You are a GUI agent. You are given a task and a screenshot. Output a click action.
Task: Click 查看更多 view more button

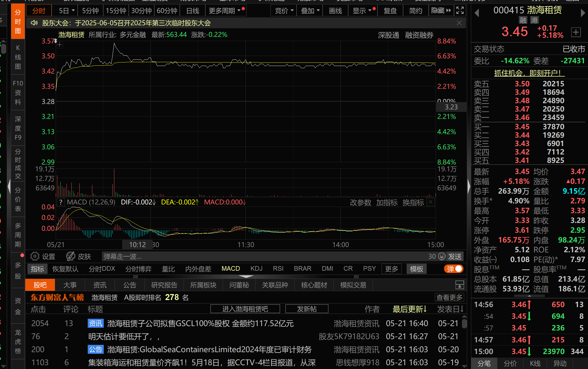[x=449, y=297]
